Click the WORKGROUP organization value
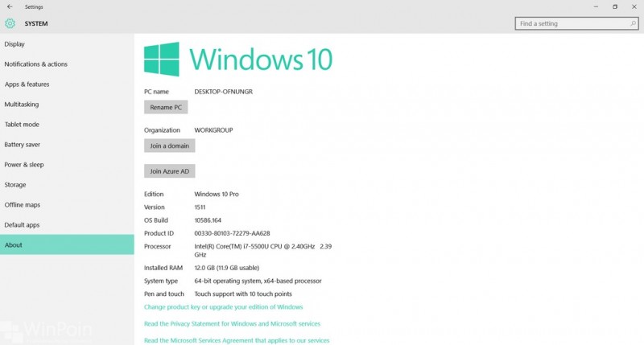This screenshot has width=644, height=345. 213,130
